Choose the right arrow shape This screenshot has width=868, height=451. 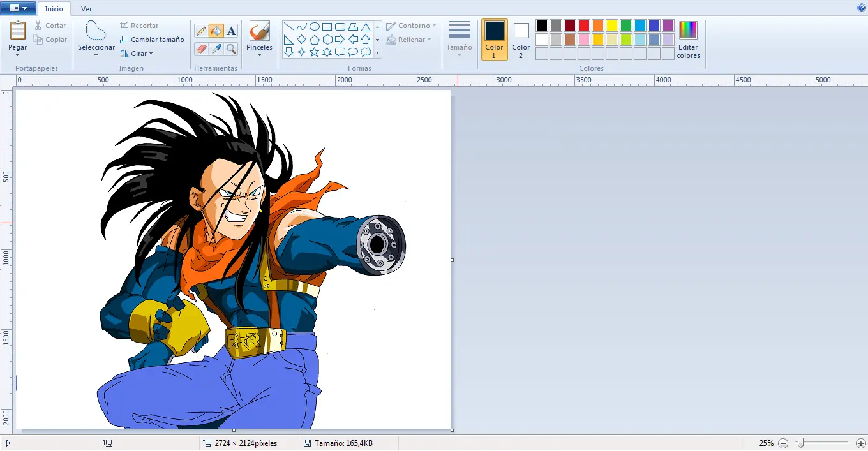coord(340,40)
